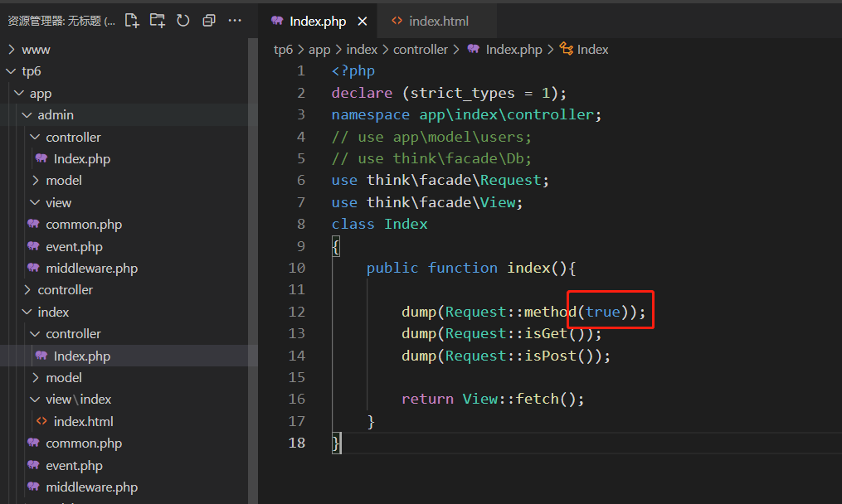Collapse the view folder under admin

(x=129, y=202)
